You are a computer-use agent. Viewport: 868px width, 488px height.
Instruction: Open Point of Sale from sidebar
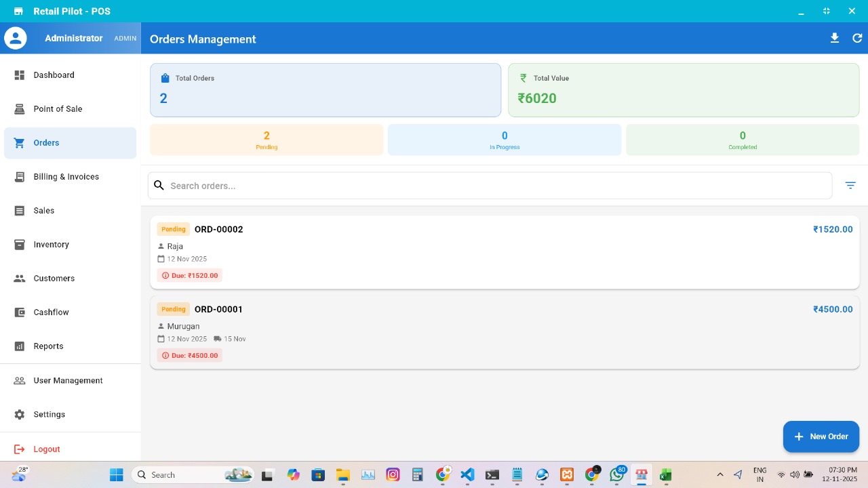pos(58,109)
